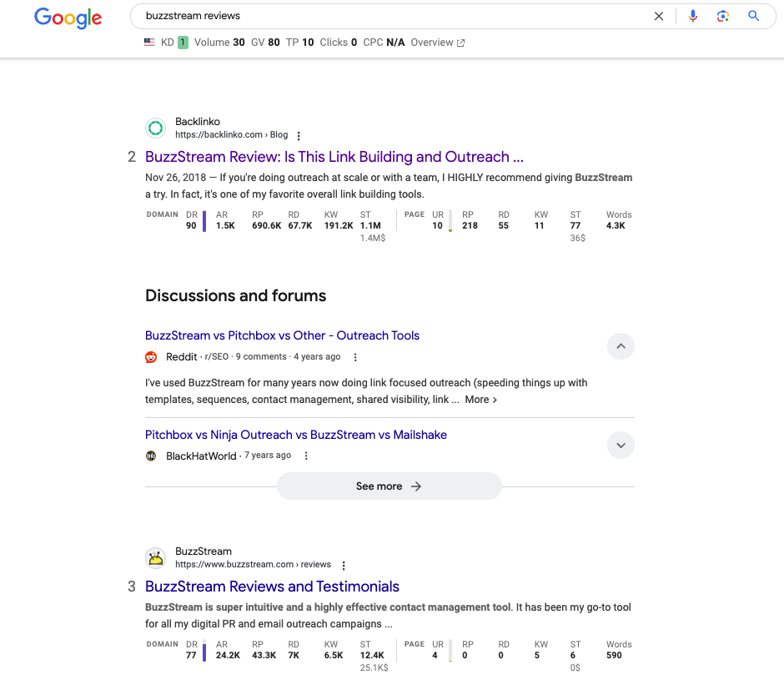The height and width of the screenshot is (685, 784).
Task: Start voice search with microphone icon
Action: tap(692, 16)
